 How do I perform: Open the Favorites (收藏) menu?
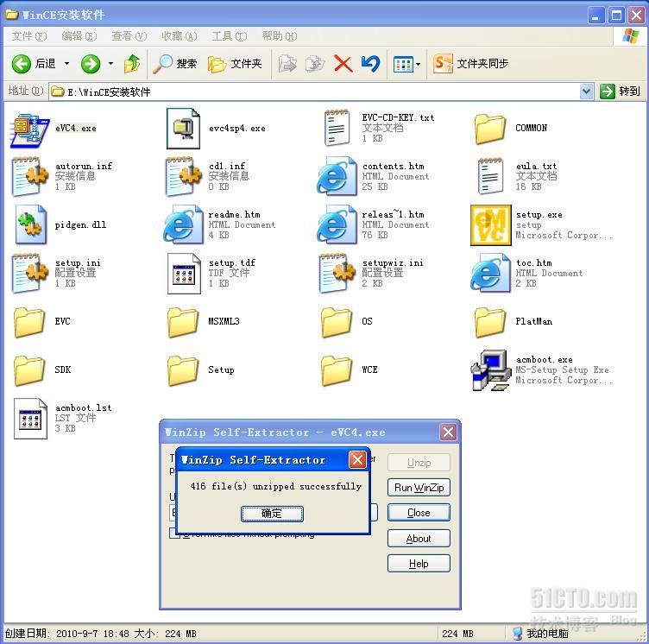180,36
